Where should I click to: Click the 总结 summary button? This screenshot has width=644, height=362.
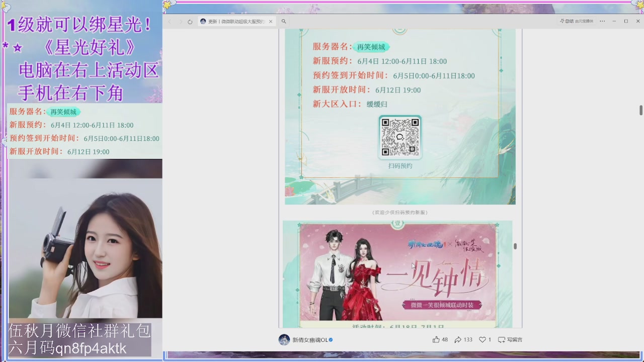pos(567,21)
